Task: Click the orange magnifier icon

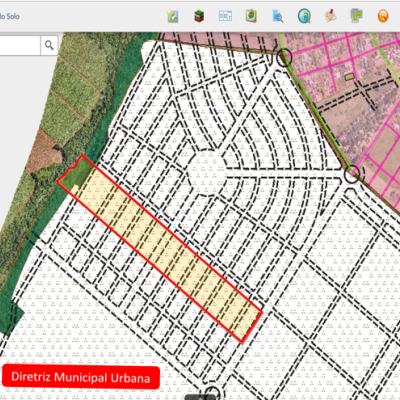Action: (x=383, y=16)
